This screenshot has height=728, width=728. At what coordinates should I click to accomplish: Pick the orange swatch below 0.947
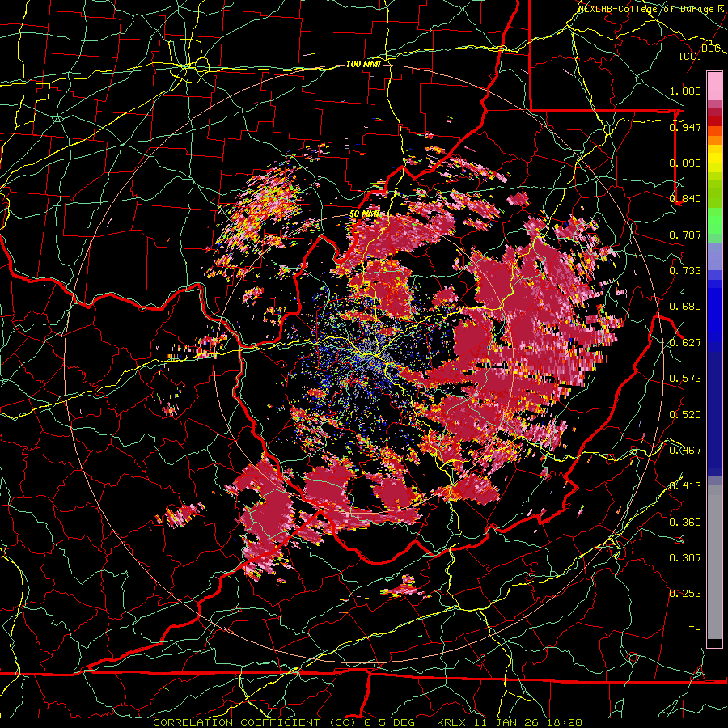(714, 140)
